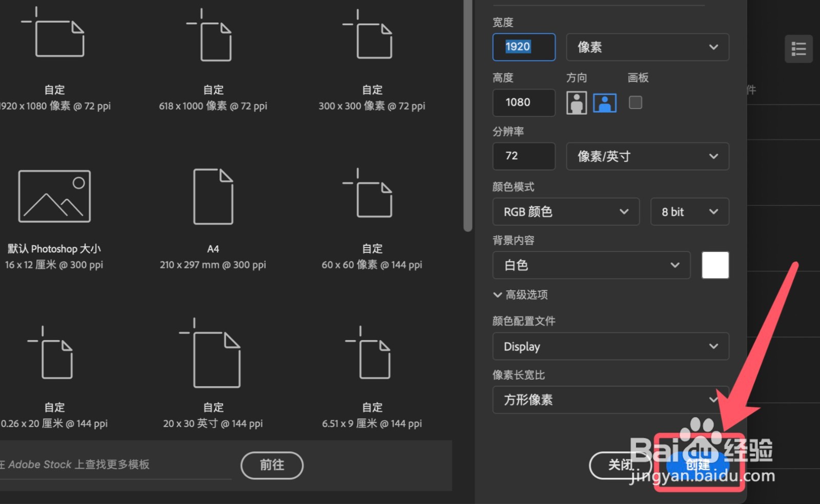This screenshot has width=820, height=504.
Task: Click the text 16 x 12 厘米 @ 300 ppi
Action: pyautogui.click(x=54, y=265)
